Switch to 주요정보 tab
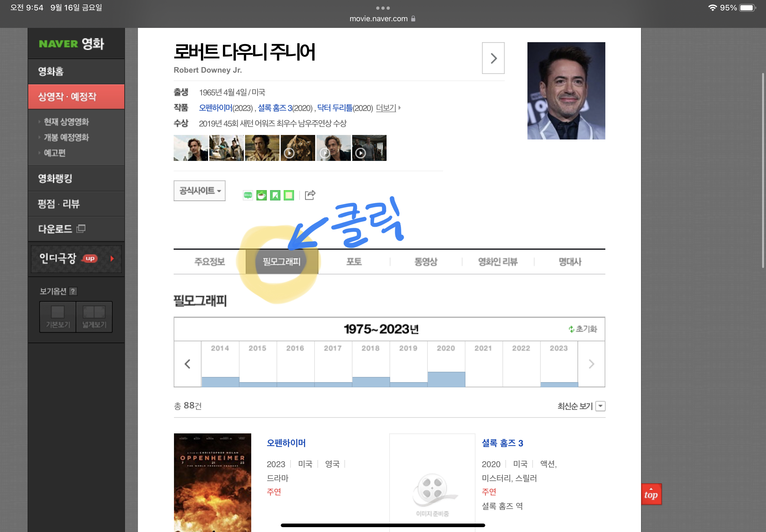 (210, 262)
